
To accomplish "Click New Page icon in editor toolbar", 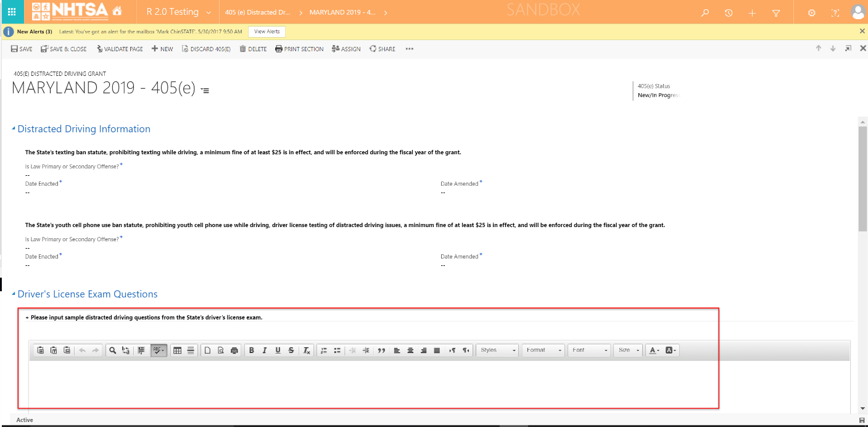I will point(207,350).
